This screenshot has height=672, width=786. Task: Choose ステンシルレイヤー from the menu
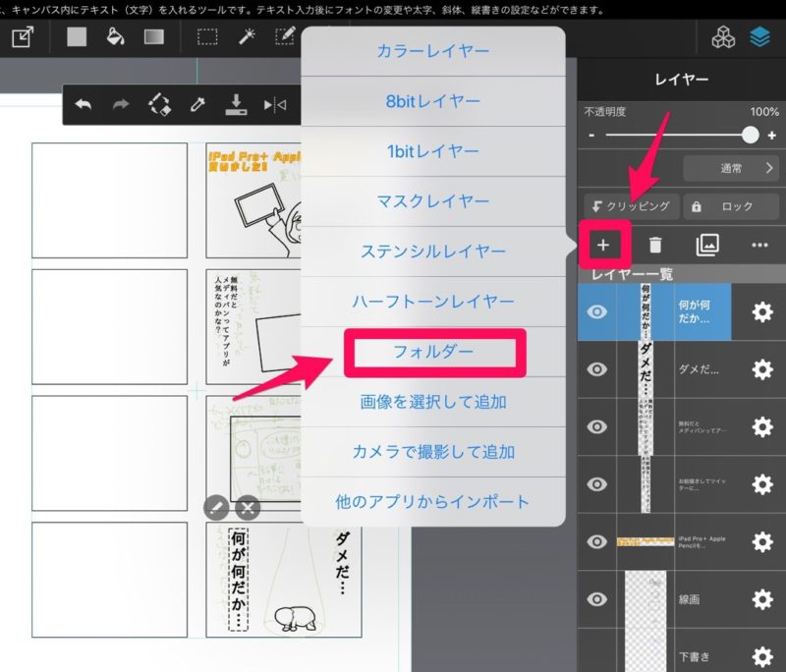pyautogui.click(x=433, y=252)
